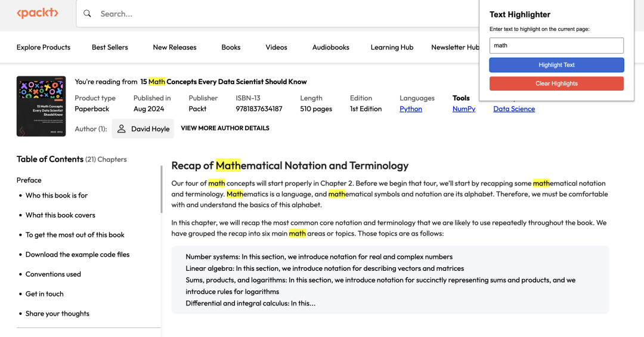Click the 'Paperback' product type value
The width and height of the screenshot is (644, 337).
click(x=92, y=109)
